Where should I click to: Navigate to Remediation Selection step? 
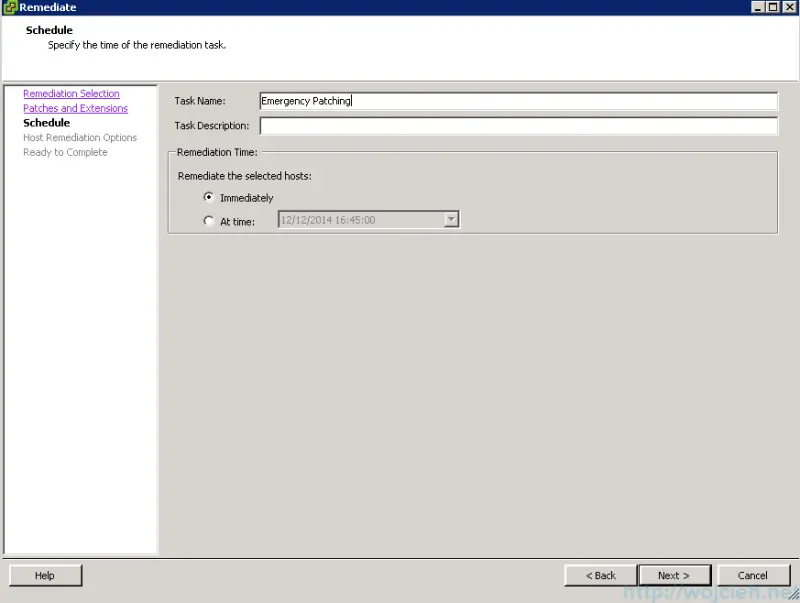tap(70, 93)
